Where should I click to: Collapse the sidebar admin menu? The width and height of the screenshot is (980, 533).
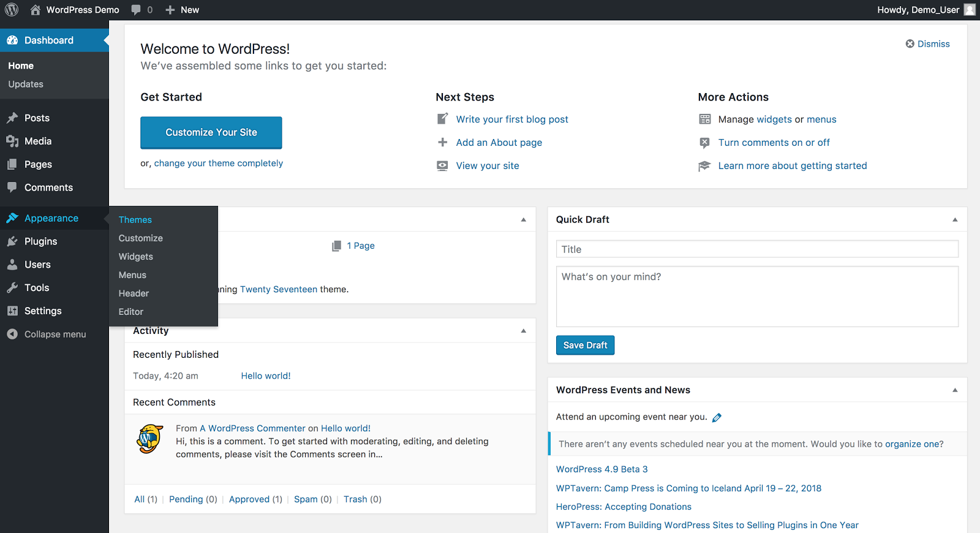coord(47,335)
